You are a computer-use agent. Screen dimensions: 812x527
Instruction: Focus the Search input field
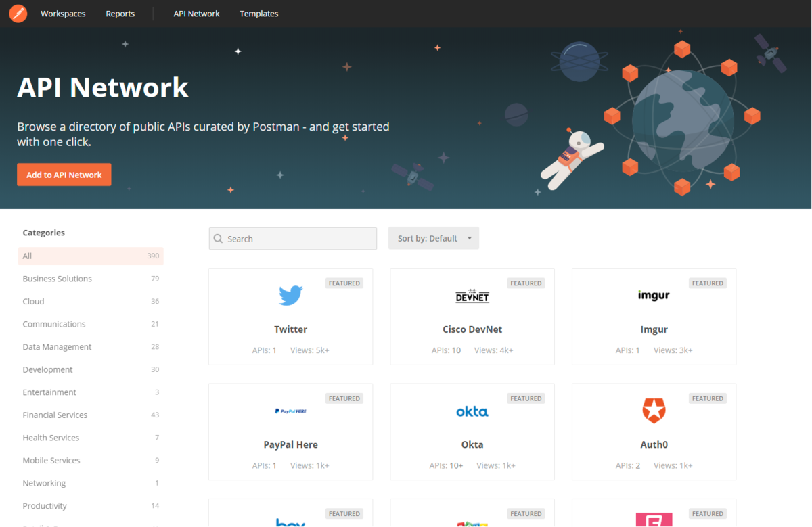pos(293,239)
